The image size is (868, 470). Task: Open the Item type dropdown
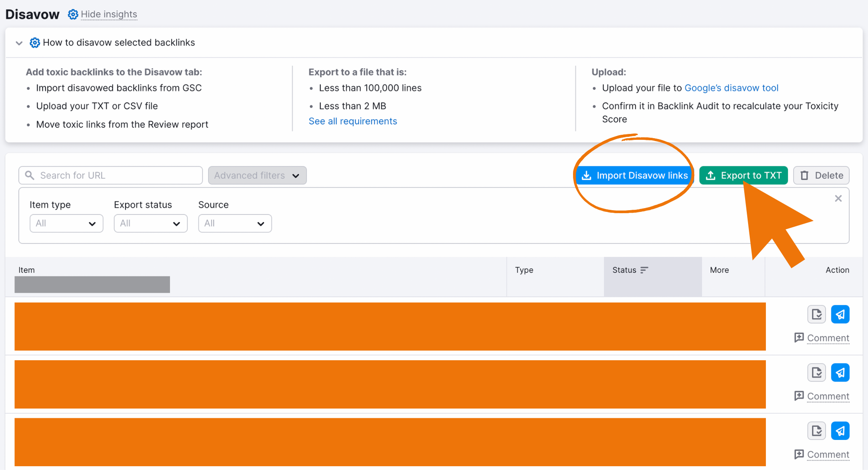(x=65, y=224)
